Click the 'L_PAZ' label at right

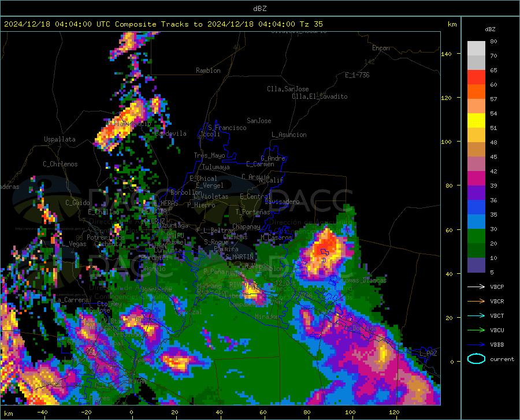click(428, 354)
